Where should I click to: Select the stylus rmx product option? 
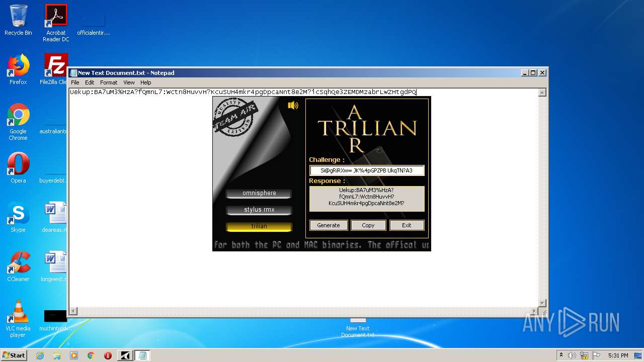(259, 210)
